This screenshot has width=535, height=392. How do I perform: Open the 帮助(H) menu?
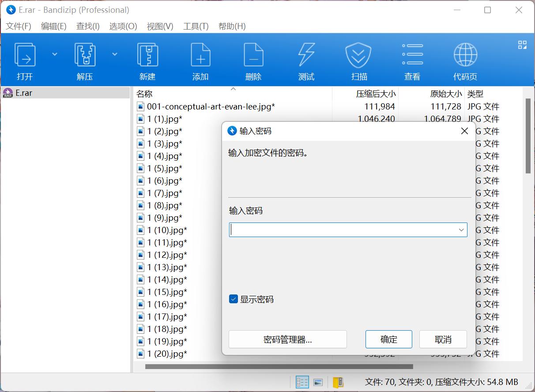coord(232,26)
